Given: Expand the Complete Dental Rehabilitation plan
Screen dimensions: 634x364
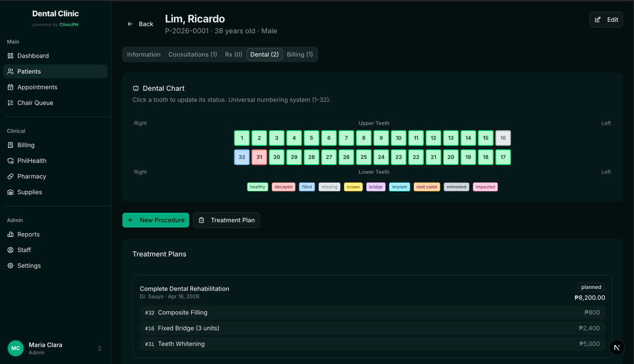Looking at the screenshot, I should pos(184,289).
